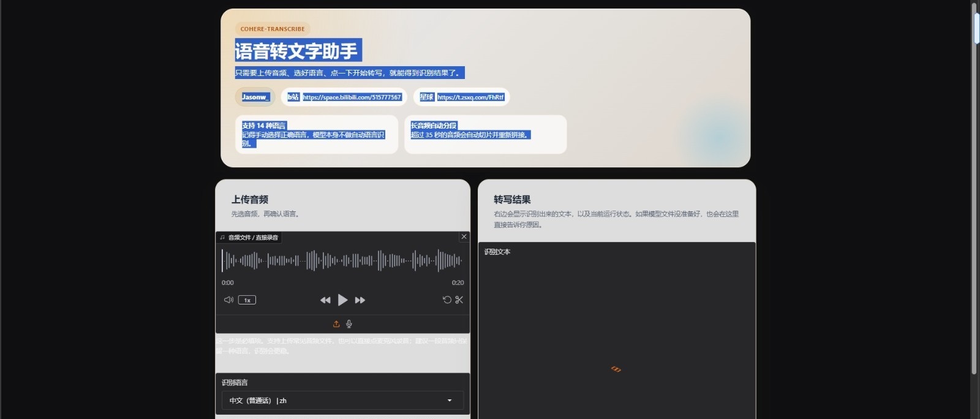Seek within the audio waveform
The height and width of the screenshot is (419, 980).
[x=342, y=261]
